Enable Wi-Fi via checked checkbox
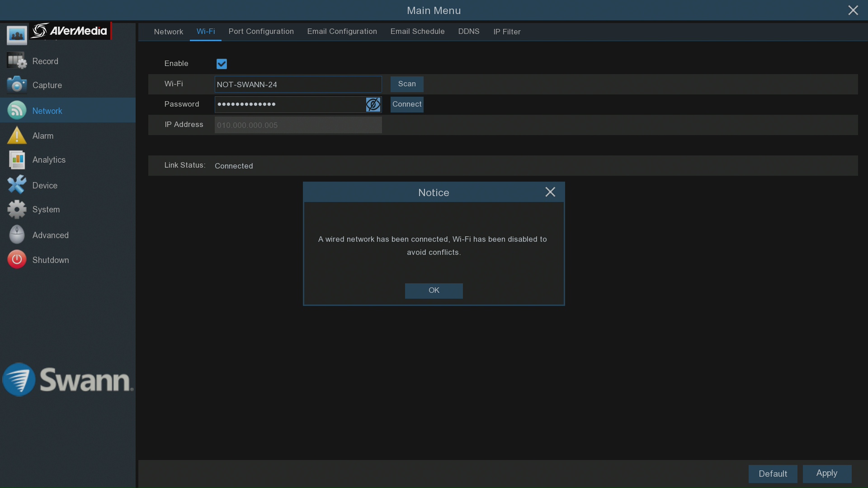This screenshot has width=868, height=488. point(221,64)
